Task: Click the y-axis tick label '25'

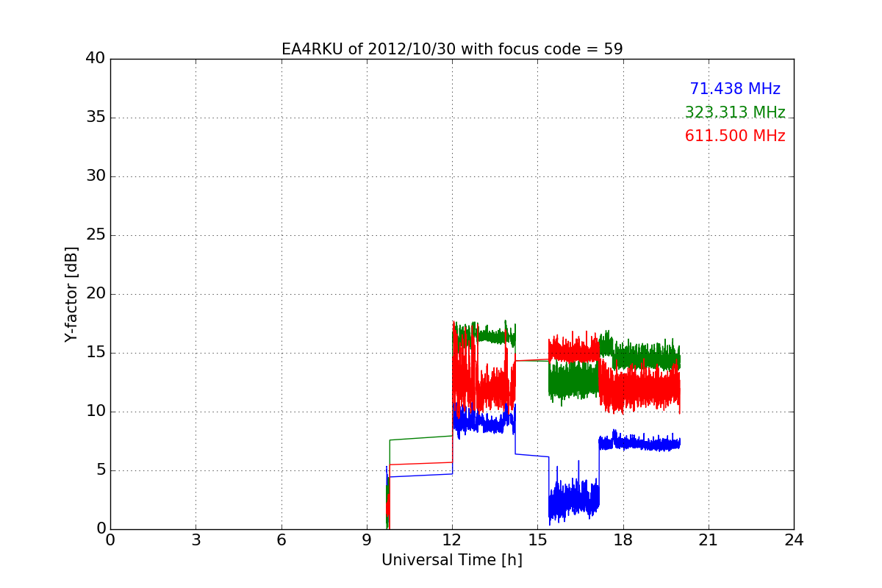Action: pyautogui.click(x=96, y=235)
